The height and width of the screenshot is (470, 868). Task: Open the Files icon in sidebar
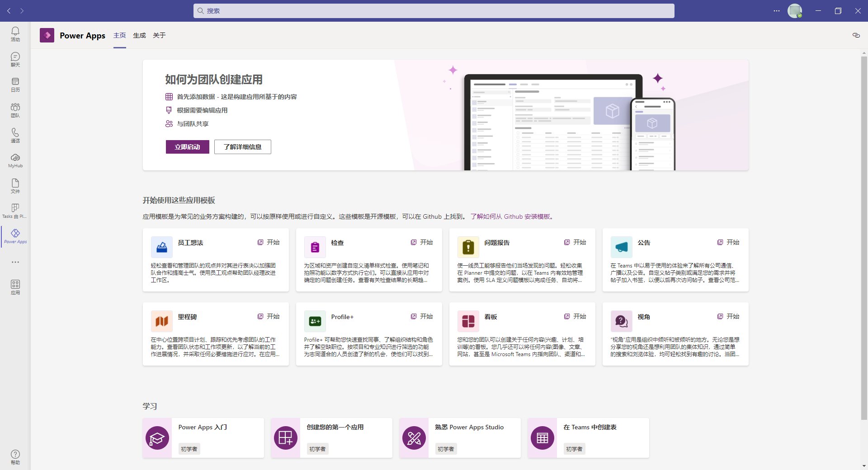pos(15,186)
